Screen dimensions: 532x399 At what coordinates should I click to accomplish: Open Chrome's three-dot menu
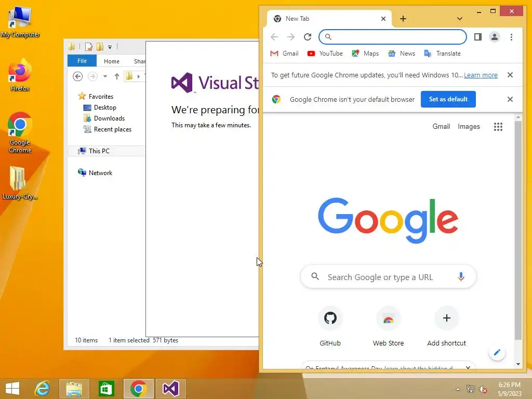pyautogui.click(x=511, y=37)
